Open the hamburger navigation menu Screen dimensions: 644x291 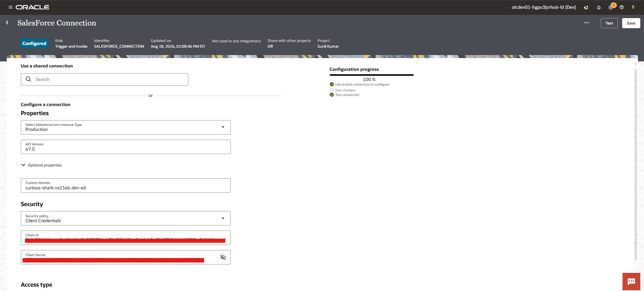tap(10, 7)
